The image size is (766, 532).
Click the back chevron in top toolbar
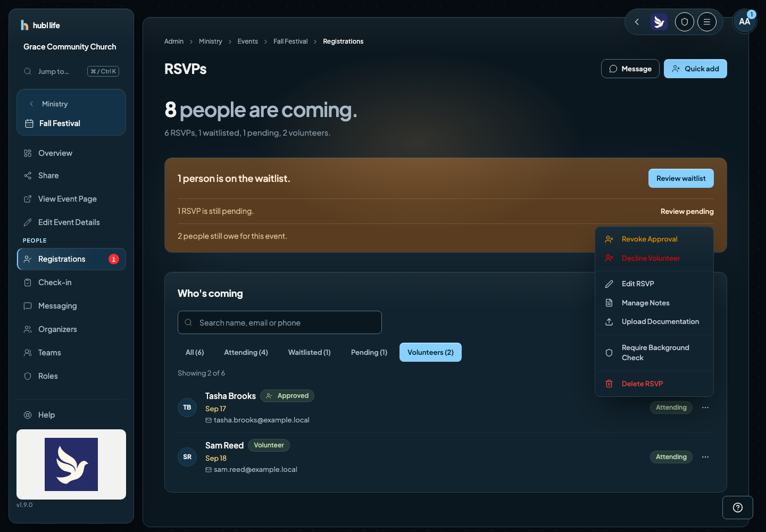[x=637, y=22]
